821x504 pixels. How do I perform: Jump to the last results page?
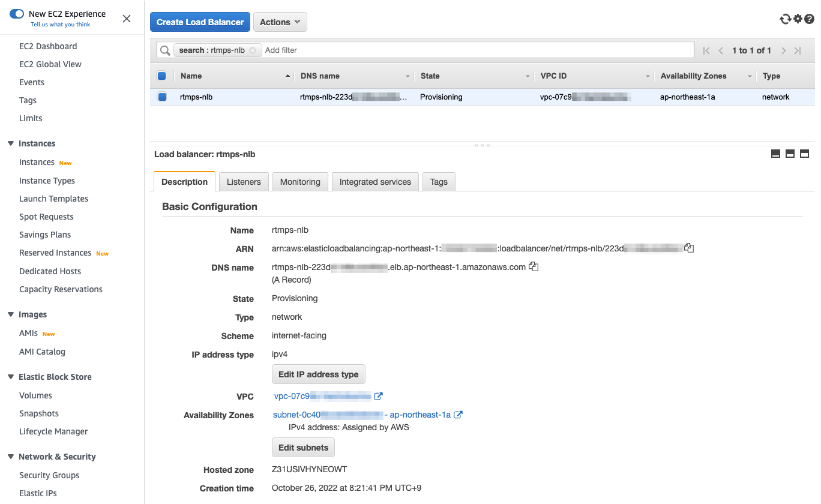[x=798, y=50]
